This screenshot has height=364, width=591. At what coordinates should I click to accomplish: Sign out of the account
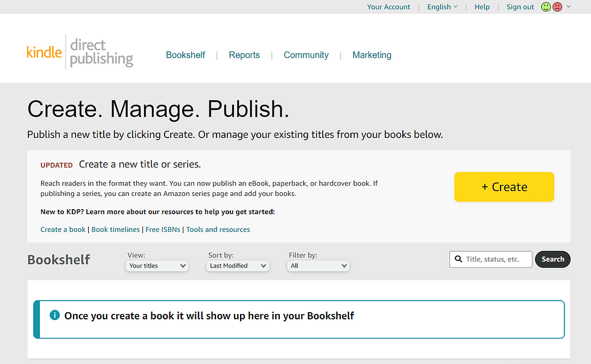[x=520, y=7]
